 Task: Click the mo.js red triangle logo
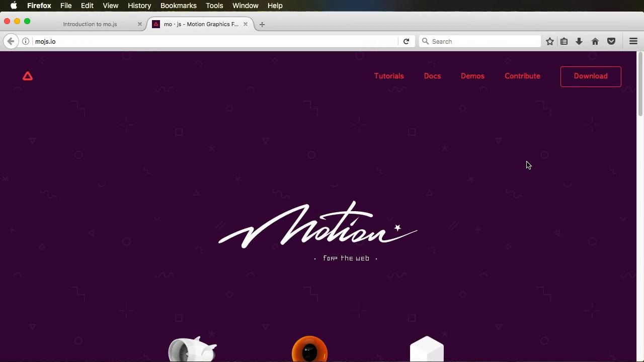(x=28, y=76)
